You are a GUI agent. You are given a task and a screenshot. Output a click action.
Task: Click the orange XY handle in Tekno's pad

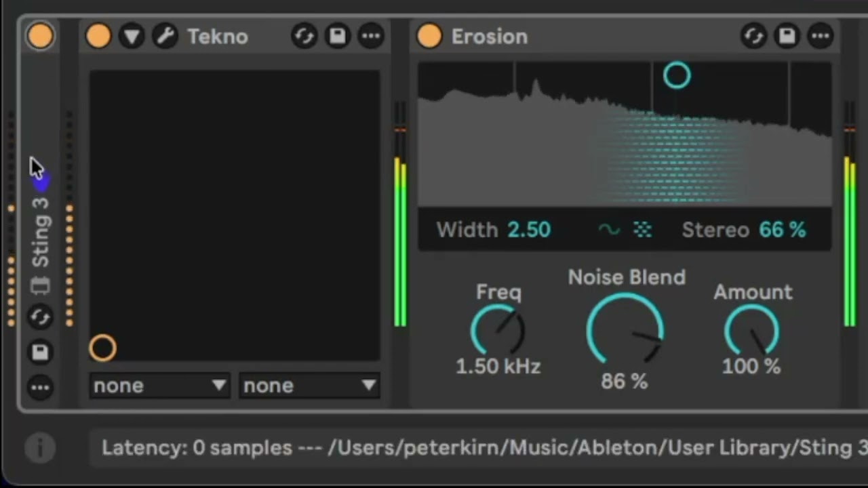coord(102,348)
